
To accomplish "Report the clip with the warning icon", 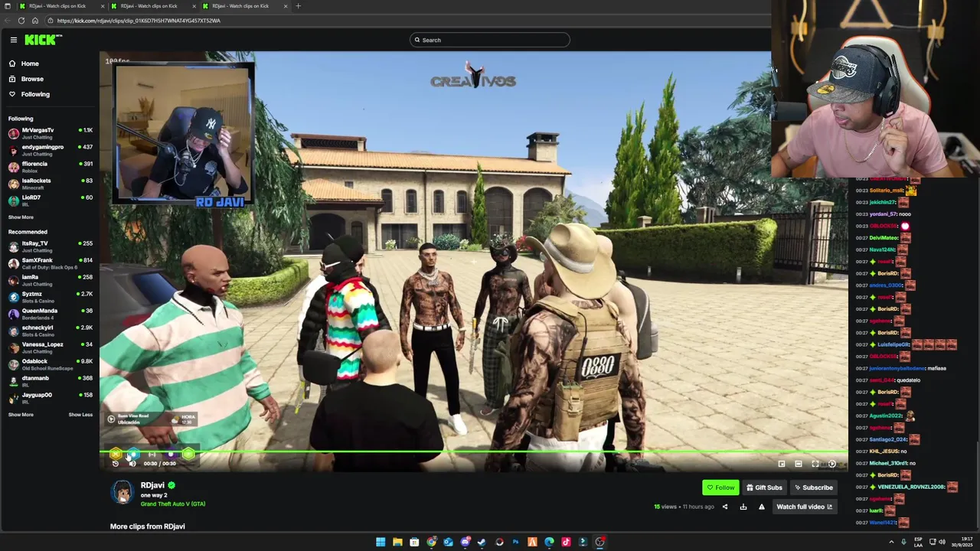I will click(761, 507).
